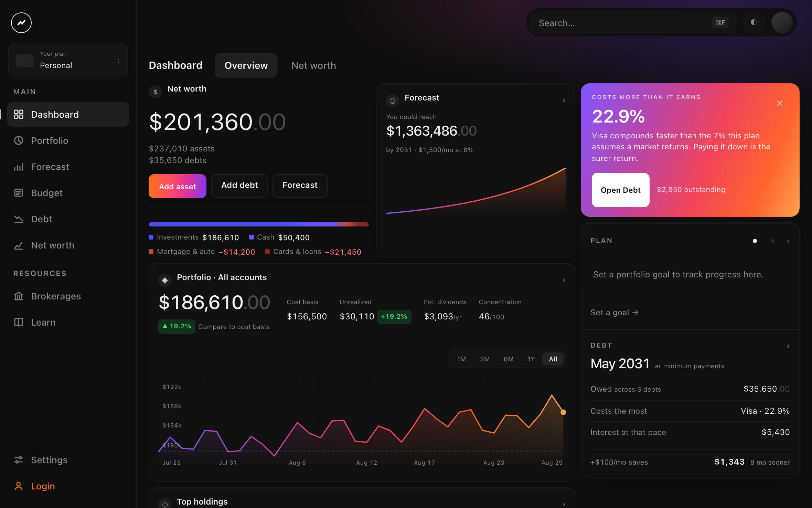Click the Add asset button
812x508 pixels.
tap(178, 186)
